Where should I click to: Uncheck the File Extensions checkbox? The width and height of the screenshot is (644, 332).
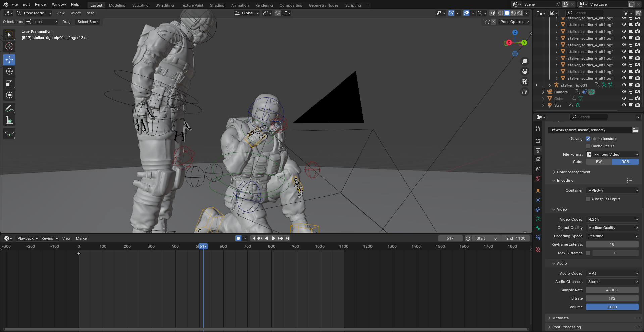point(588,139)
